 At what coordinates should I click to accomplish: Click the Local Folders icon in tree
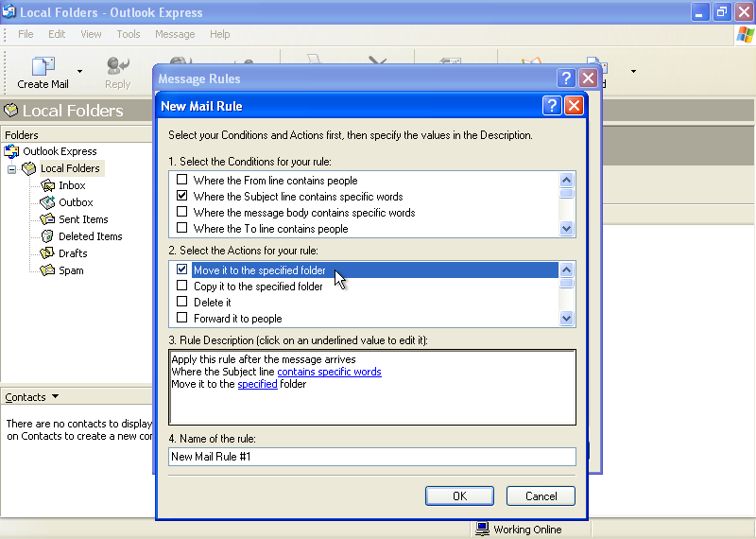point(29,168)
